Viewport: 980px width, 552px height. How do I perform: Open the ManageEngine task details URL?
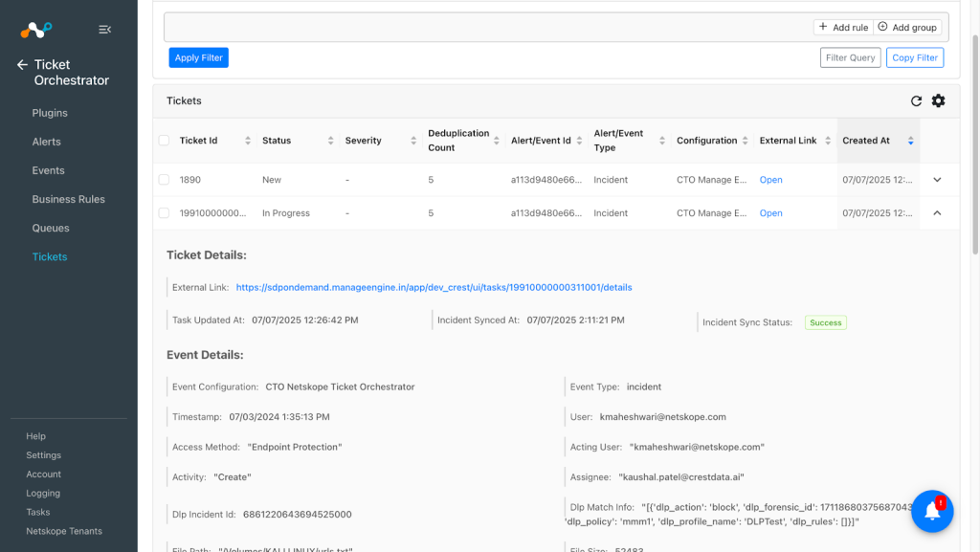pyautogui.click(x=434, y=287)
